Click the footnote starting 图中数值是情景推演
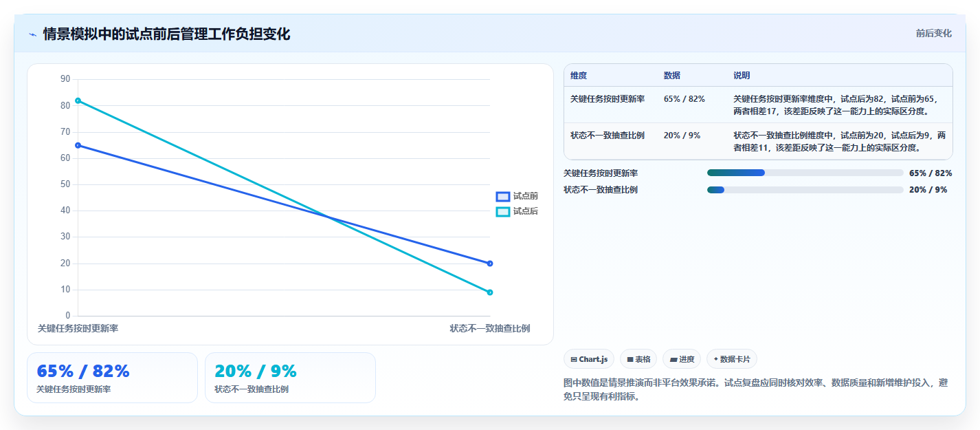Image resolution: width=980 pixels, height=430 pixels. click(x=755, y=389)
